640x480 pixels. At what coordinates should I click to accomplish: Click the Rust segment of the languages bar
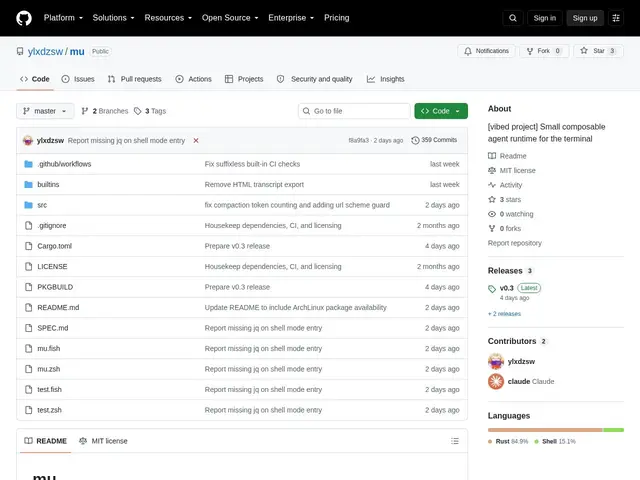[545, 430]
